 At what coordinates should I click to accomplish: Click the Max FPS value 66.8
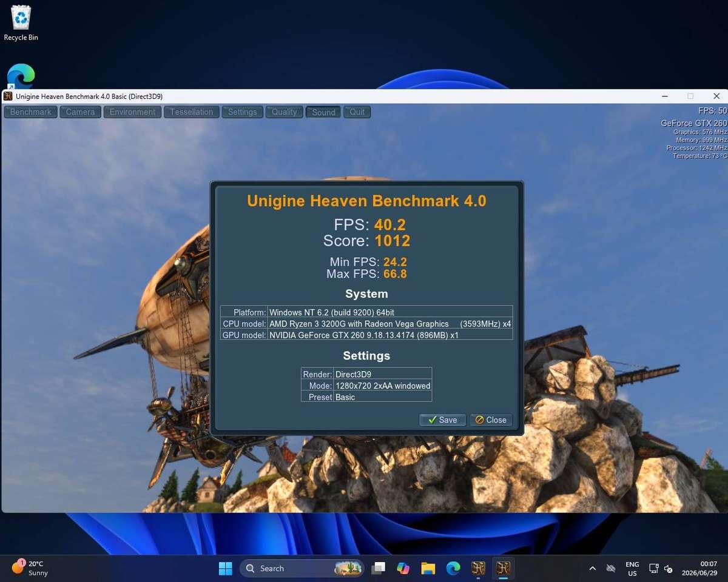tap(395, 274)
